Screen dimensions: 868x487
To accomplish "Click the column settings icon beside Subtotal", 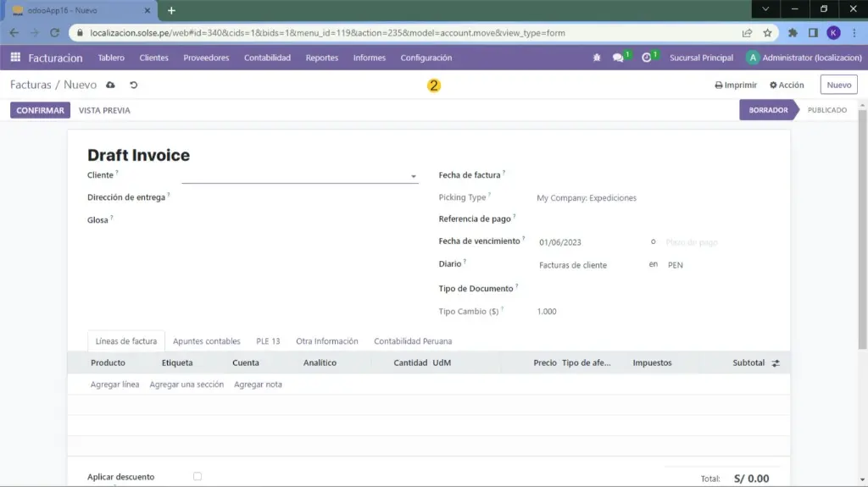I will click(x=775, y=362).
